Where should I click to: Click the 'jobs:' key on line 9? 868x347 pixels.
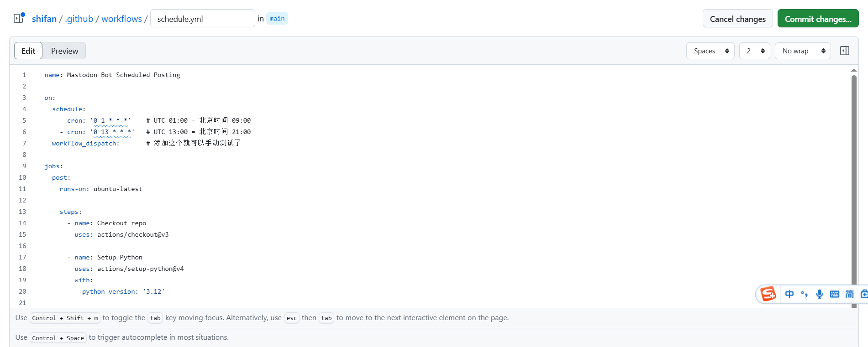point(54,166)
